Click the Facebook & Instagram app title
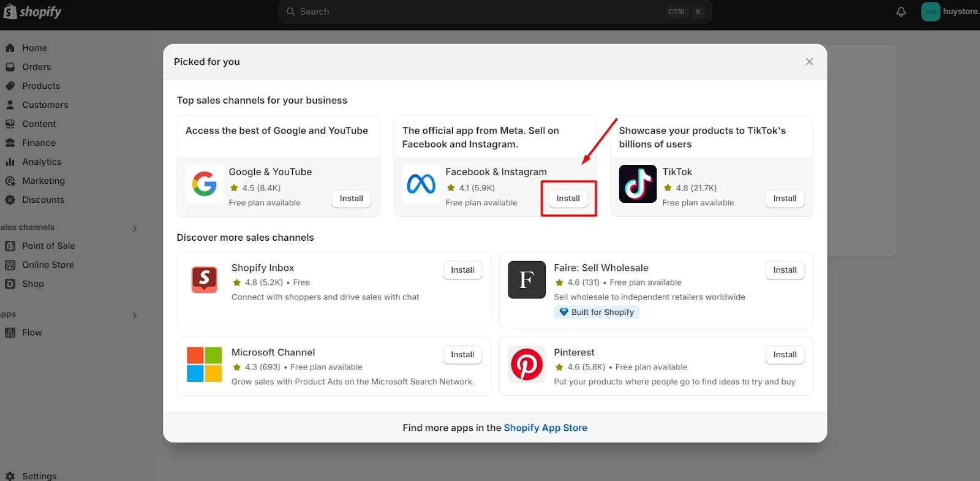The width and height of the screenshot is (980, 481). pos(496,172)
